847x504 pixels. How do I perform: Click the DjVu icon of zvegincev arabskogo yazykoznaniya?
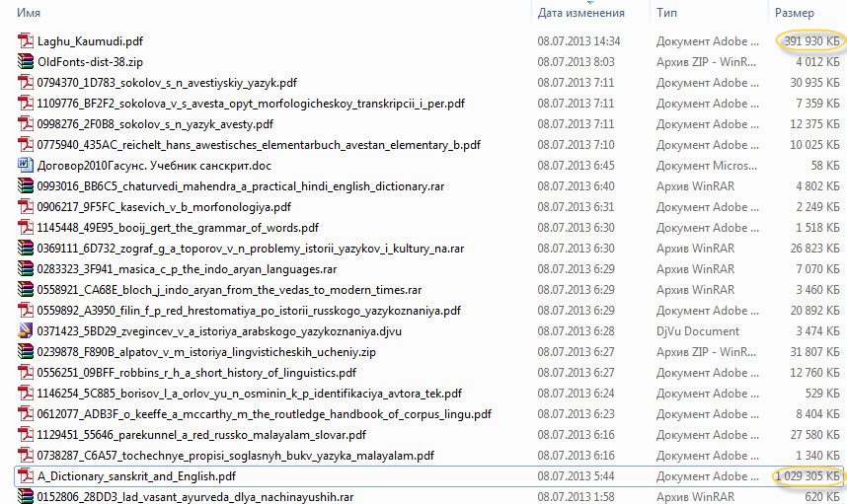26,330
